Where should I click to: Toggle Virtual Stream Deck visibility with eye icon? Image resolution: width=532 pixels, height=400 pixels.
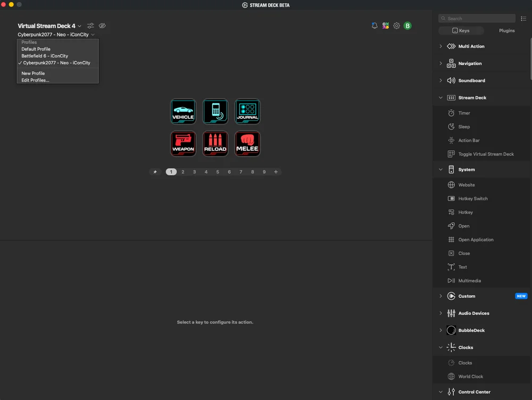[102, 26]
